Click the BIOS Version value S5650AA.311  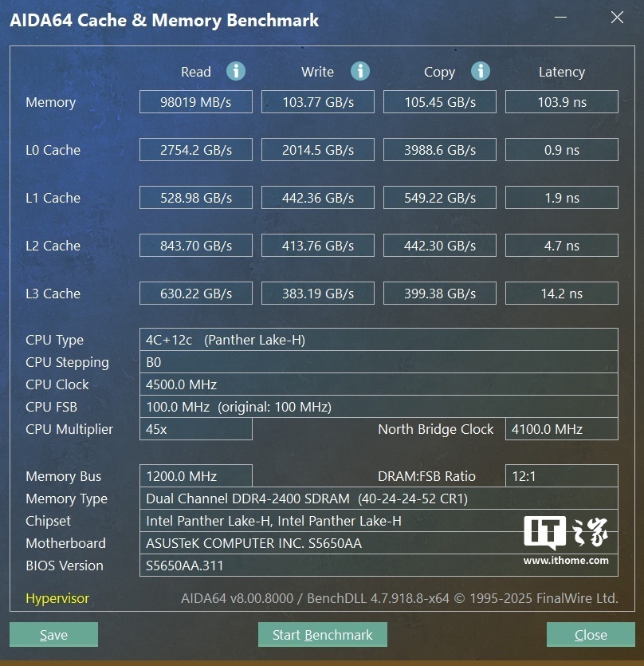[x=379, y=566]
